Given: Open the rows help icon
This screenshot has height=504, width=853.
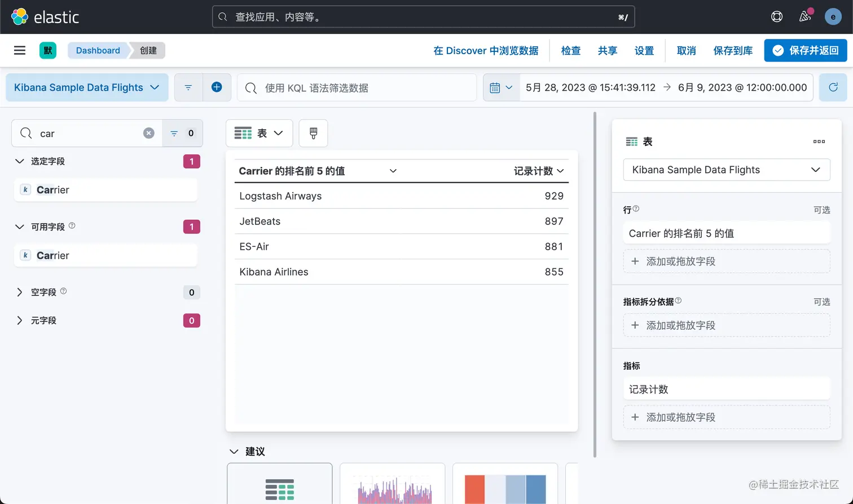Looking at the screenshot, I should pos(636,209).
